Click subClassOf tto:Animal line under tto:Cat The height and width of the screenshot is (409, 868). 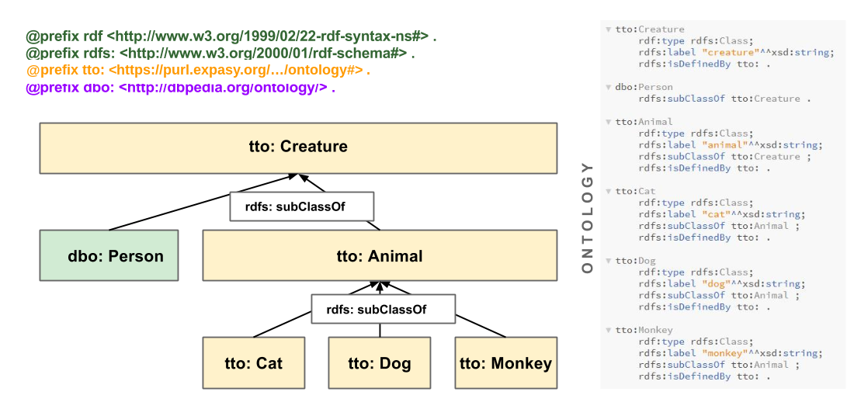719,226
